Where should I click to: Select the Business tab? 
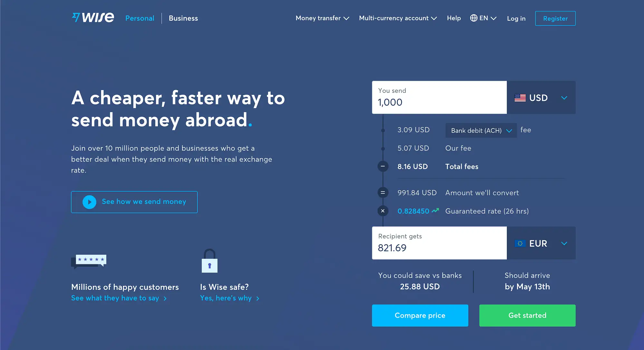(x=183, y=18)
